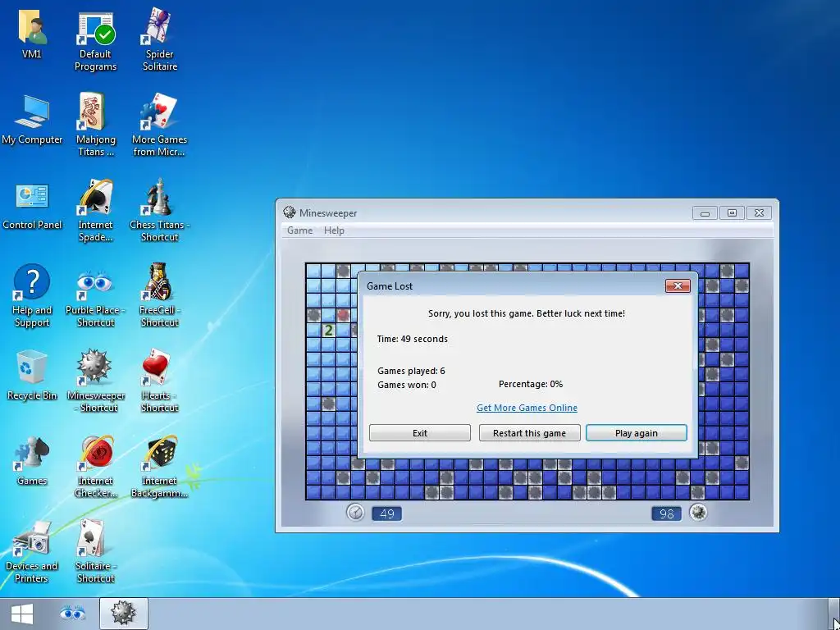Click the 'Sorry, you lost this game' message
840x630 pixels.
pyautogui.click(x=527, y=313)
